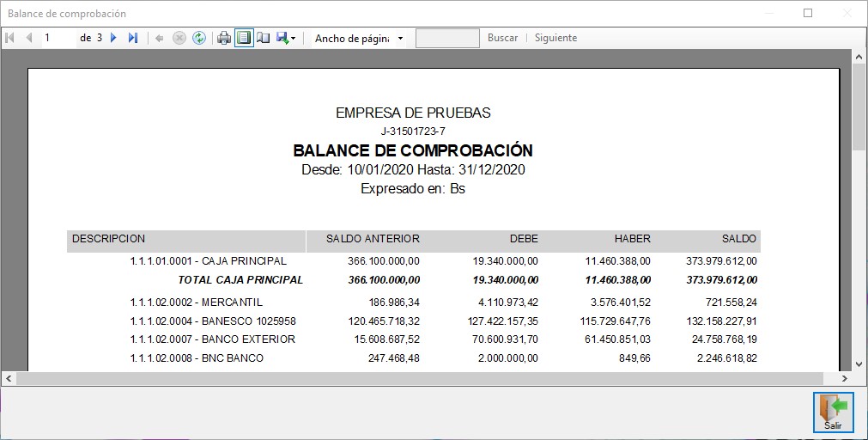Viewport: 868px width, 440px height.
Task: Click Banesco saldo '132.158.227,91'
Action: pos(721,321)
